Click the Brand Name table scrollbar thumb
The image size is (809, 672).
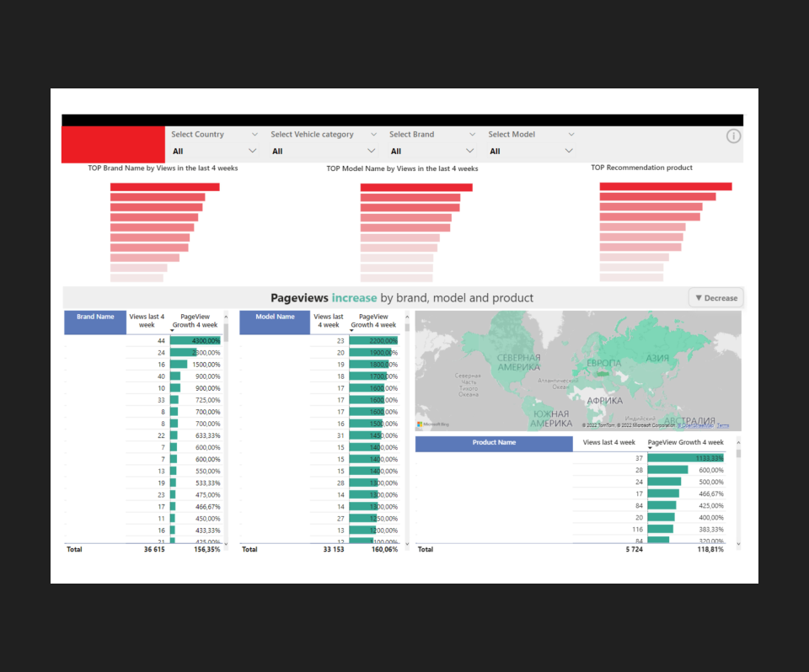pos(226,332)
